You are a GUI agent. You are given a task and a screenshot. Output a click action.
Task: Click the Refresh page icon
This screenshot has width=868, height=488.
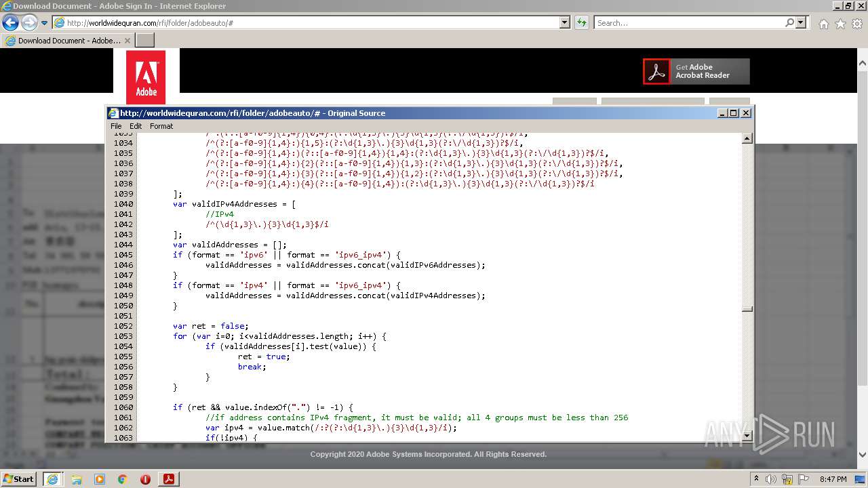581,22
